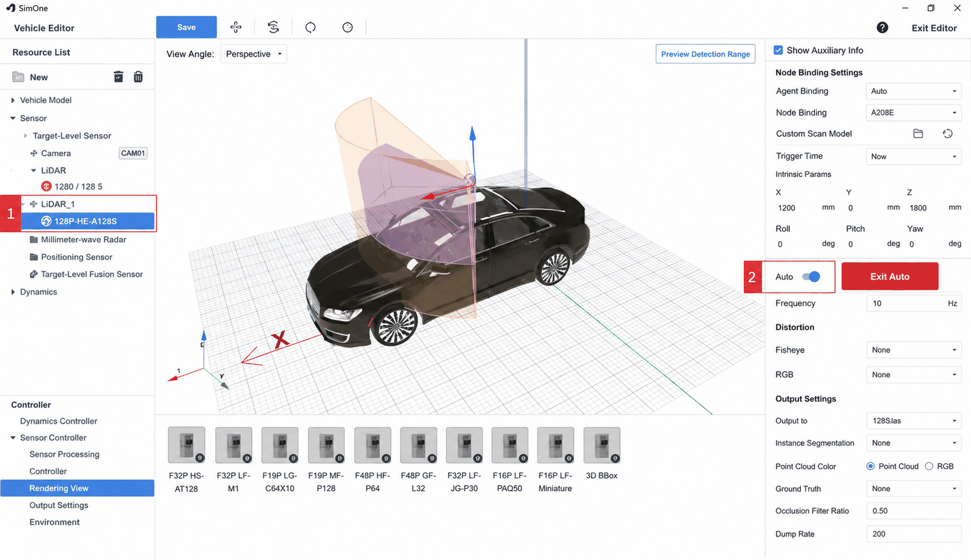Select the 3D BBox sensor thumbnail
Image resolution: width=971 pixels, height=560 pixels.
coord(602,445)
